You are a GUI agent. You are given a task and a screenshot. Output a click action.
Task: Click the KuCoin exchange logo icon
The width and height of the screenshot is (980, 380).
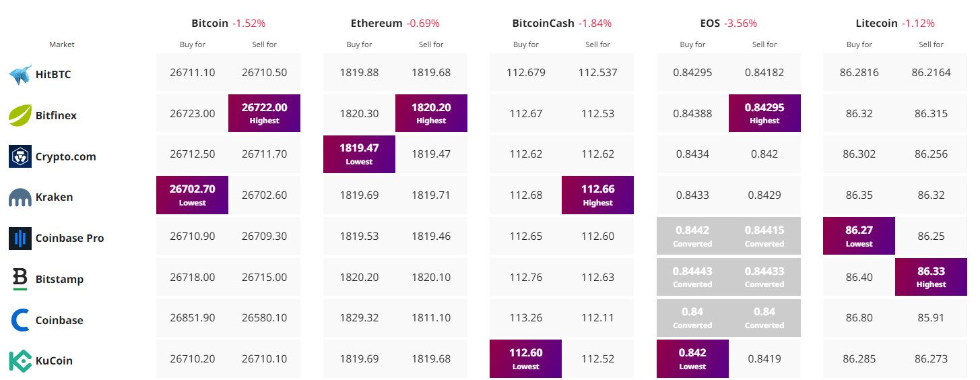click(x=20, y=360)
